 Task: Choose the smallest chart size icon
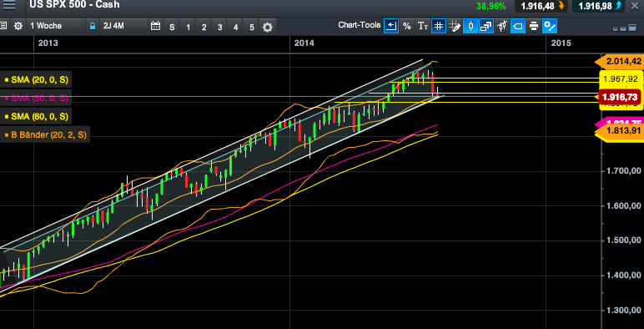click(616, 29)
